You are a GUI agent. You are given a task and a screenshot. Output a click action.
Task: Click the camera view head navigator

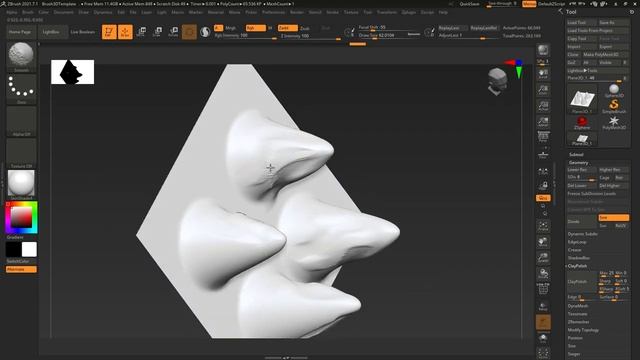[498, 81]
